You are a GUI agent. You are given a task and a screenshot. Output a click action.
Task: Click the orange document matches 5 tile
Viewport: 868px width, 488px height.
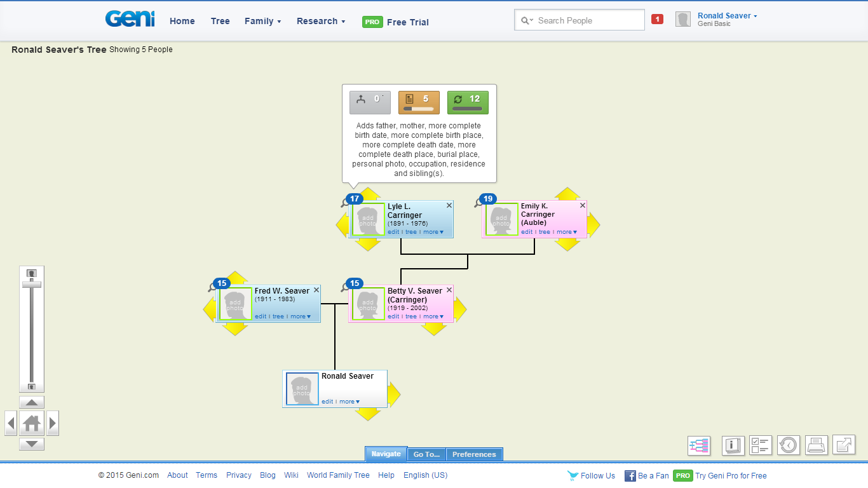pos(419,102)
